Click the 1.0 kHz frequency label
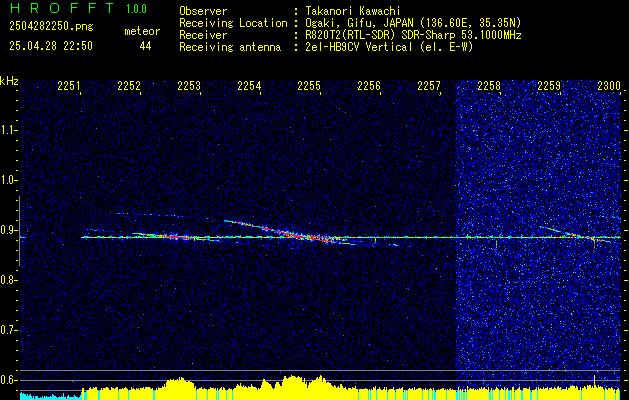This screenshot has height=400, width=629. click(8, 180)
